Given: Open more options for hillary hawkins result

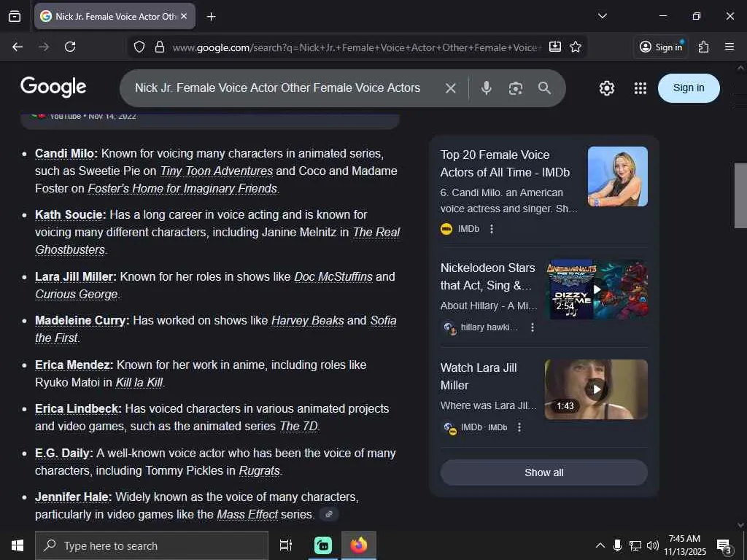Looking at the screenshot, I should (x=533, y=327).
